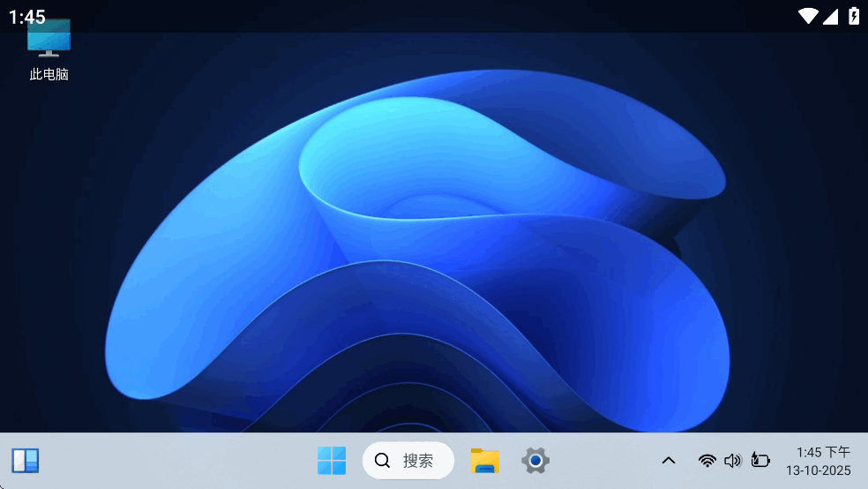The width and height of the screenshot is (868, 489).
Task: Open File Explorer from the taskbar
Action: coord(485,461)
